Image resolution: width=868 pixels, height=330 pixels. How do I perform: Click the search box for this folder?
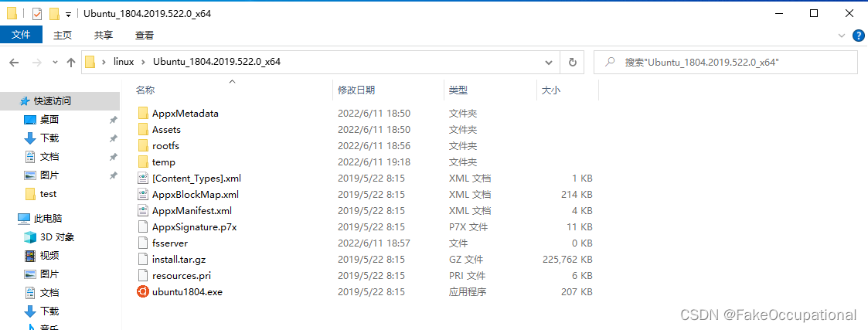tap(727, 62)
